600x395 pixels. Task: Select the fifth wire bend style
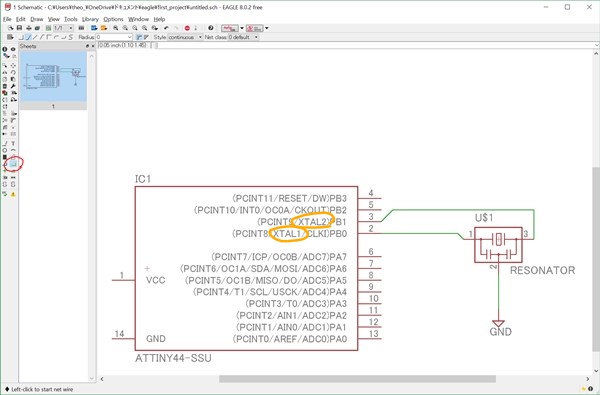tap(49, 37)
